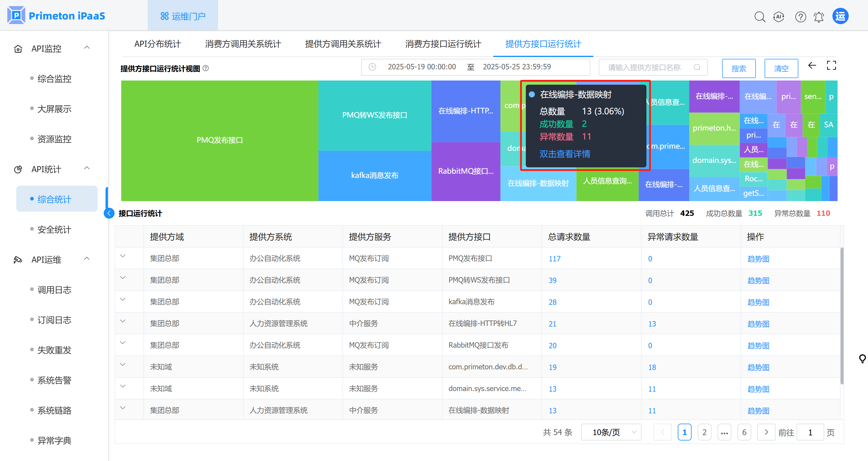Go to page 2 in pagination
The width and height of the screenshot is (868, 461).
[704, 432]
